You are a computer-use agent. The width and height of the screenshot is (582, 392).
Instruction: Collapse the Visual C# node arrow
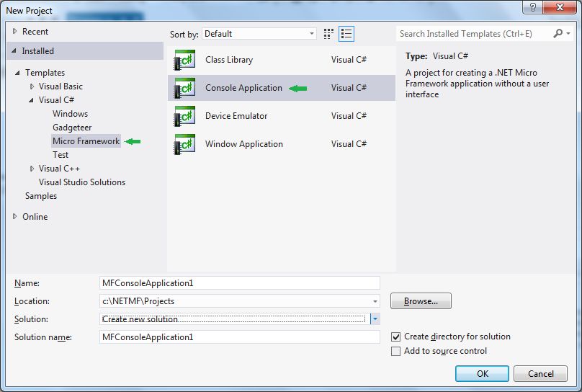click(x=31, y=100)
